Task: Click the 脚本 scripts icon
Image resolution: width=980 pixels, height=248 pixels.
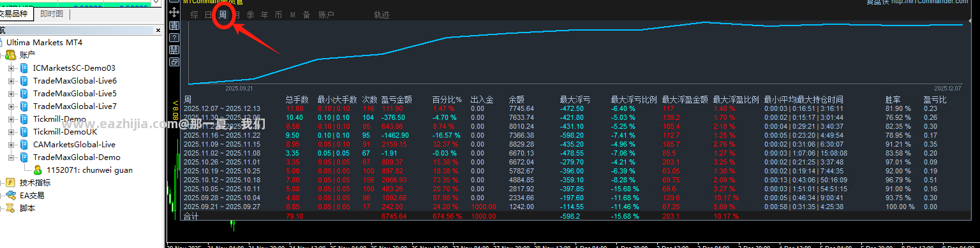Action: tap(11, 208)
